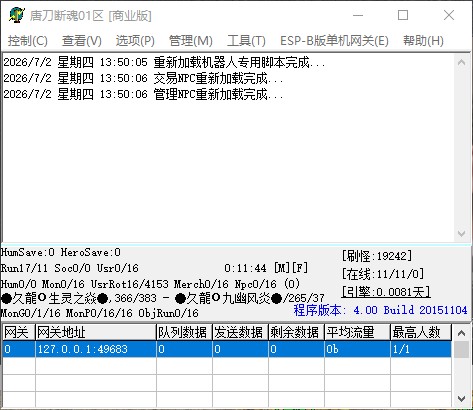Open the 管理(M) menu
473x410 pixels.
(x=191, y=41)
